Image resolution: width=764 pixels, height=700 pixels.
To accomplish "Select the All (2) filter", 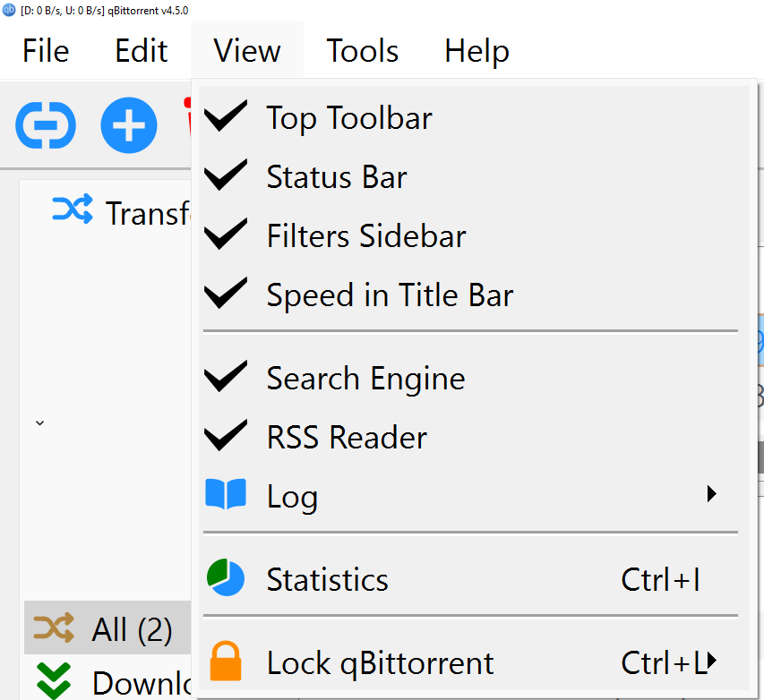I will point(107,628).
